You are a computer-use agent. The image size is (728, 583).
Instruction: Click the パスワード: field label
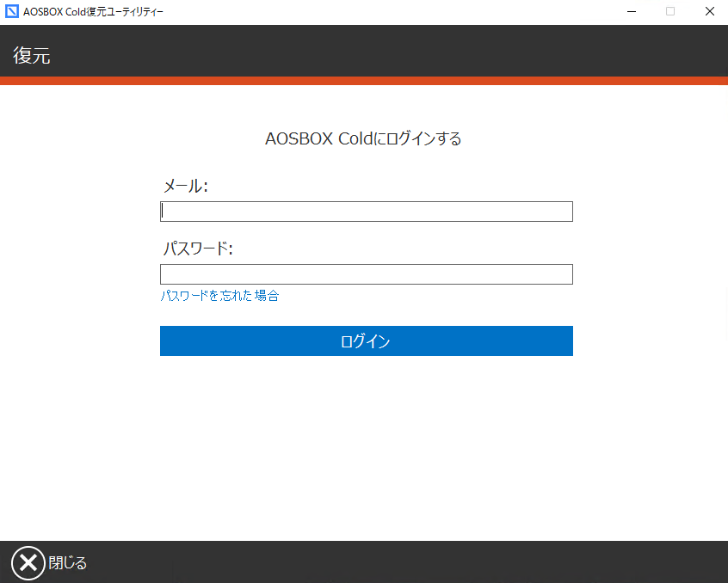(x=198, y=249)
